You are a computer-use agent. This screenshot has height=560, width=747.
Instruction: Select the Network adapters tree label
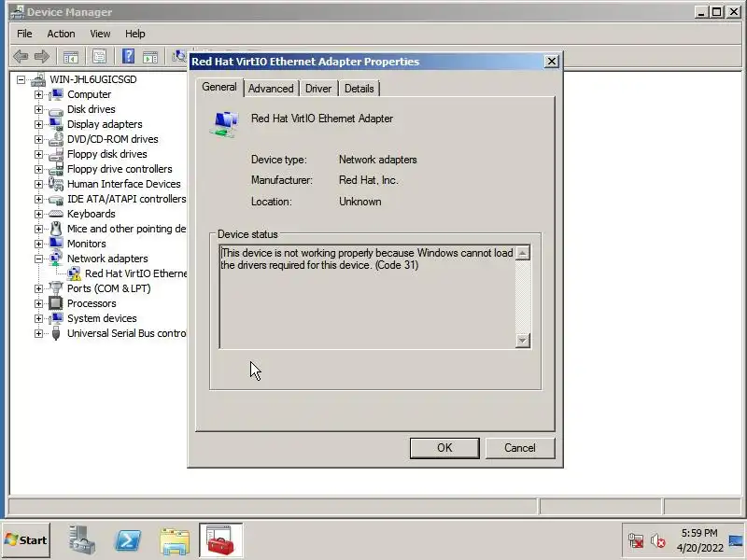tap(107, 259)
